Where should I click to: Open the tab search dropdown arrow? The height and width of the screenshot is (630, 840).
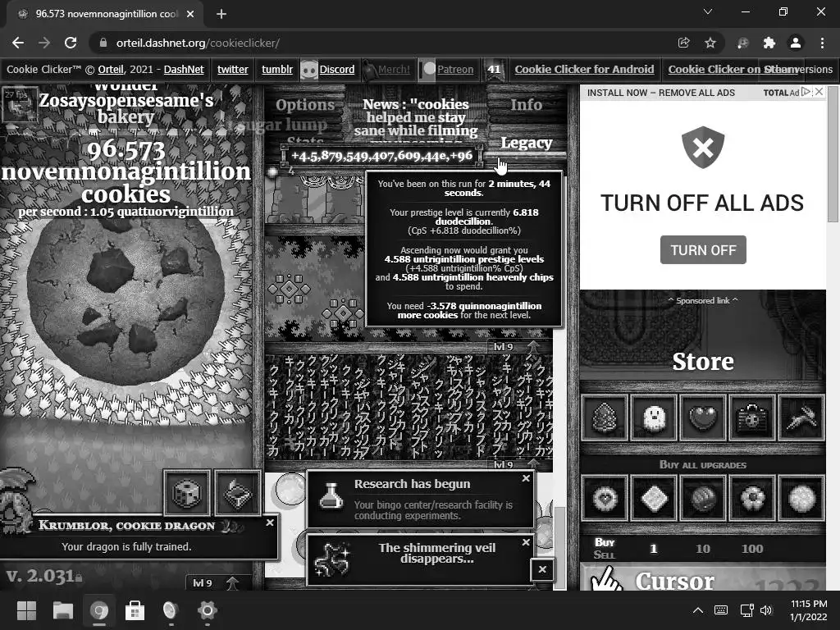pyautogui.click(x=708, y=11)
